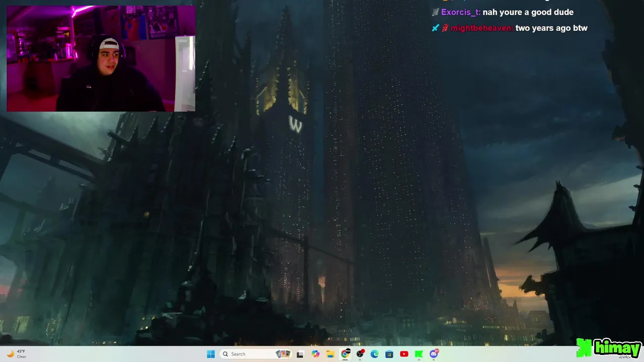Image resolution: width=644 pixels, height=362 pixels.
Task: Open Task View from the taskbar
Action: [x=300, y=354]
